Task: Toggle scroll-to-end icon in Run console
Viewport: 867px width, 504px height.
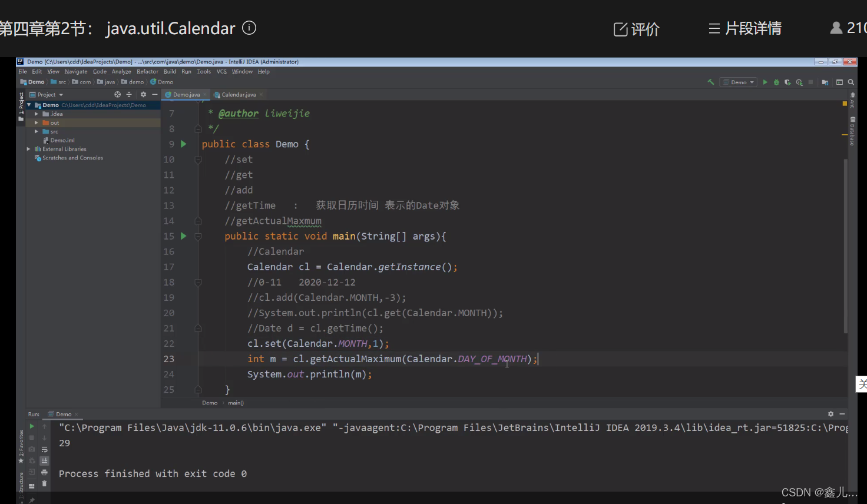Action: click(x=44, y=460)
